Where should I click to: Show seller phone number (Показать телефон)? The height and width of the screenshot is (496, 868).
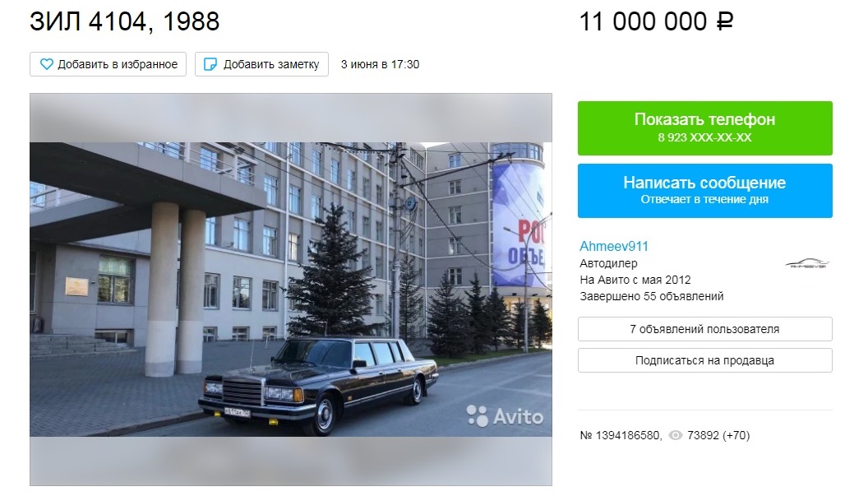pos(704,128)
